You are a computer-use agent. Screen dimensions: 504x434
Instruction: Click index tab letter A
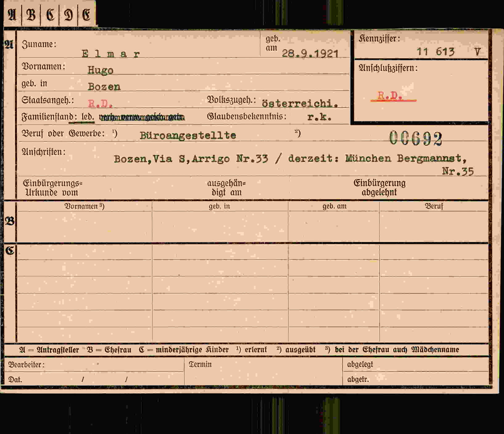12,15
